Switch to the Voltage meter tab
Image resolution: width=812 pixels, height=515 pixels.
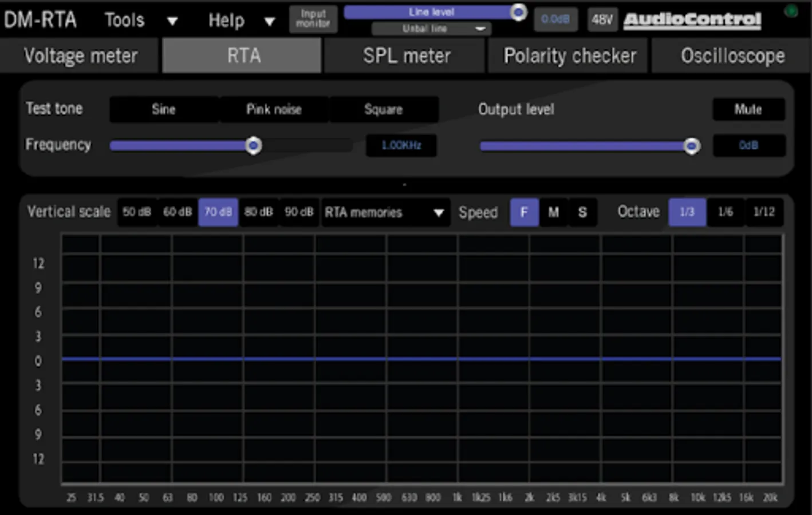[x=80, y=56]
